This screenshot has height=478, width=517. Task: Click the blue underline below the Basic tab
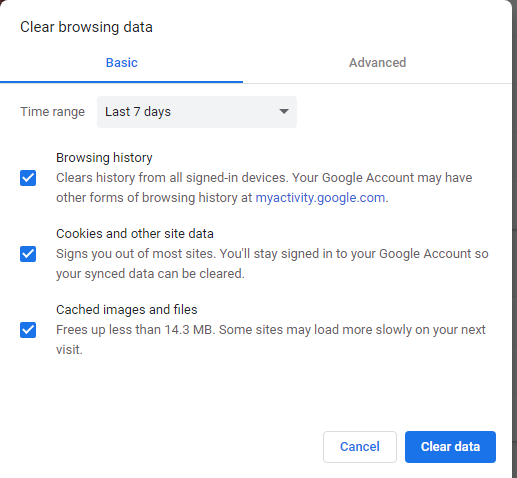[x=121, y=82]
